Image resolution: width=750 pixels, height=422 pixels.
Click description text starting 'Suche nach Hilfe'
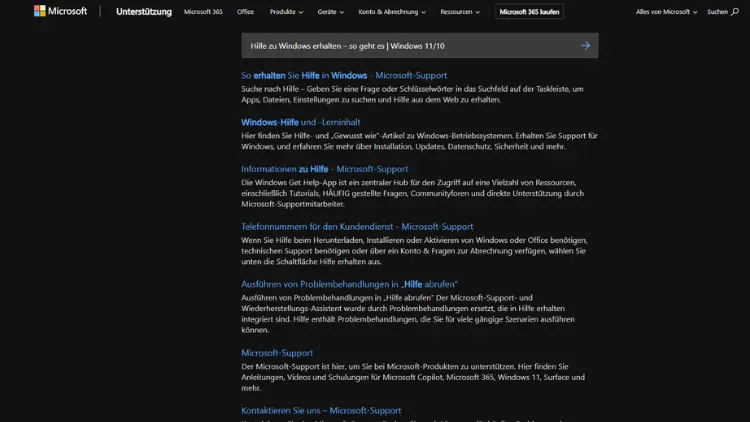412,94
